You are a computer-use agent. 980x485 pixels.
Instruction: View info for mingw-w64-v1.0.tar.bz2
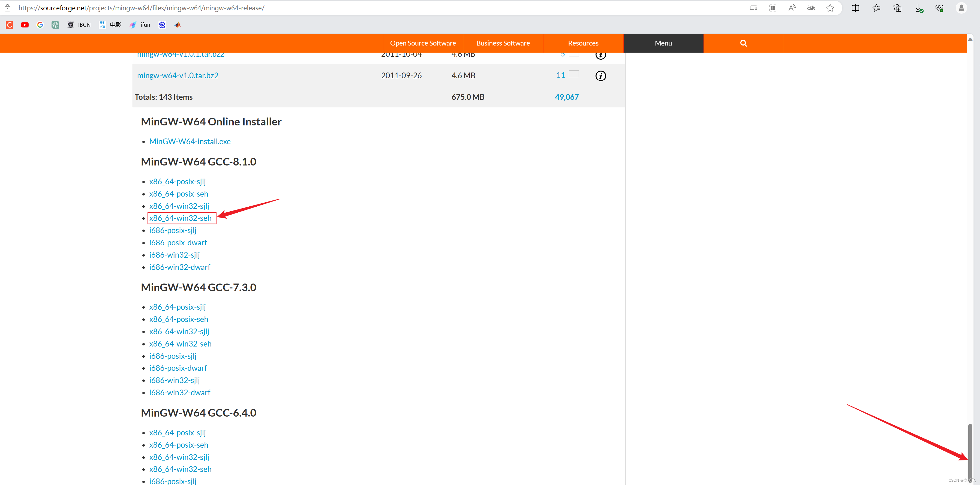tap(600, 76)
